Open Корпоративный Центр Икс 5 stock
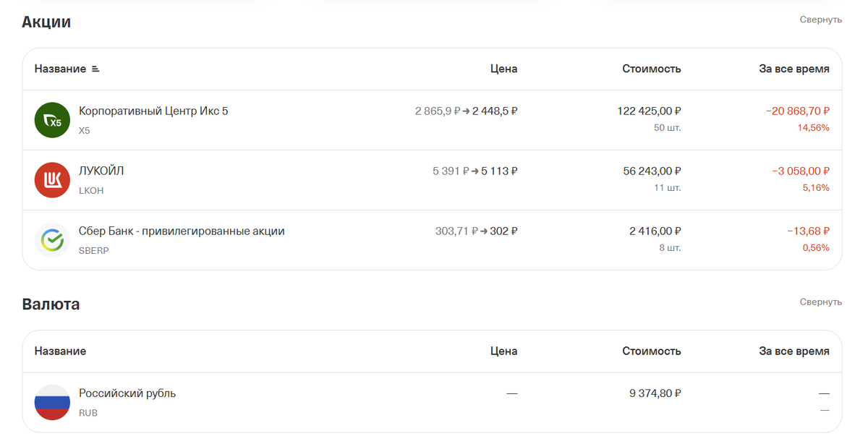This screenshot has width=868, height=444. tap(153, 111)
